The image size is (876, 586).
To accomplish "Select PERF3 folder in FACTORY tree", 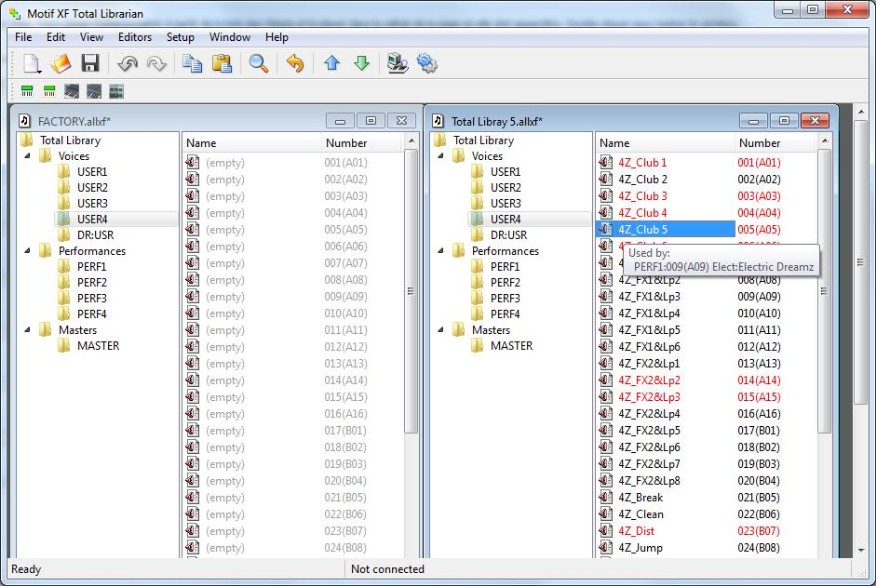I will [x=92, y=298].
